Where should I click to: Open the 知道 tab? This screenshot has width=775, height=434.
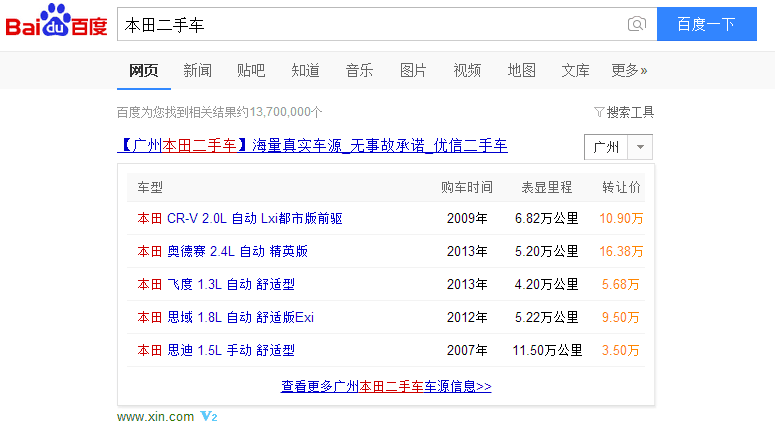tap(305, 70)
